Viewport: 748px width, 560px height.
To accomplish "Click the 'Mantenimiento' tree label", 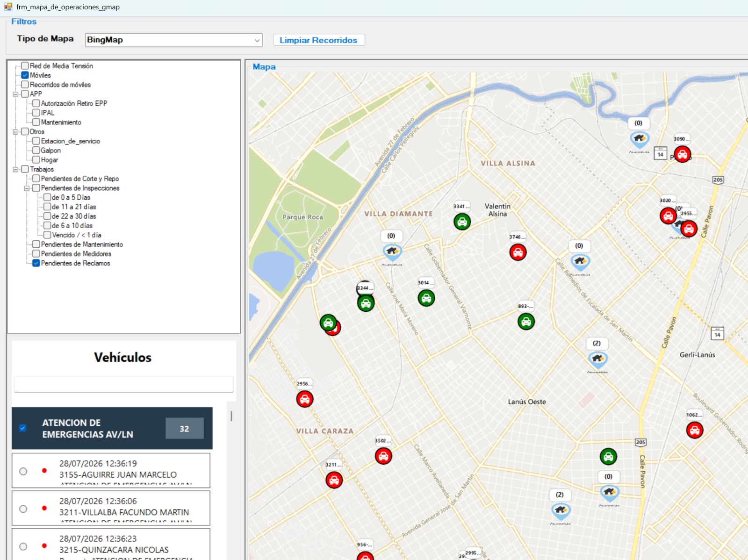I will (61, 122).
